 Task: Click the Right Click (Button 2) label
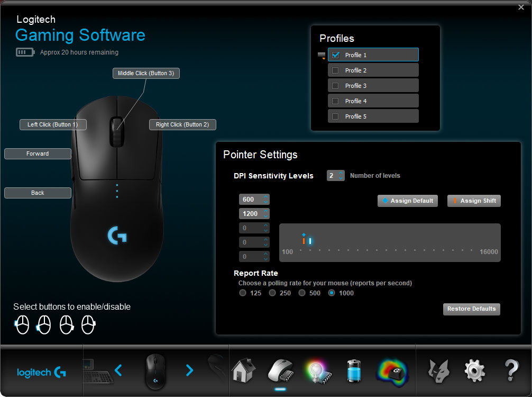(x=182, y=124)
